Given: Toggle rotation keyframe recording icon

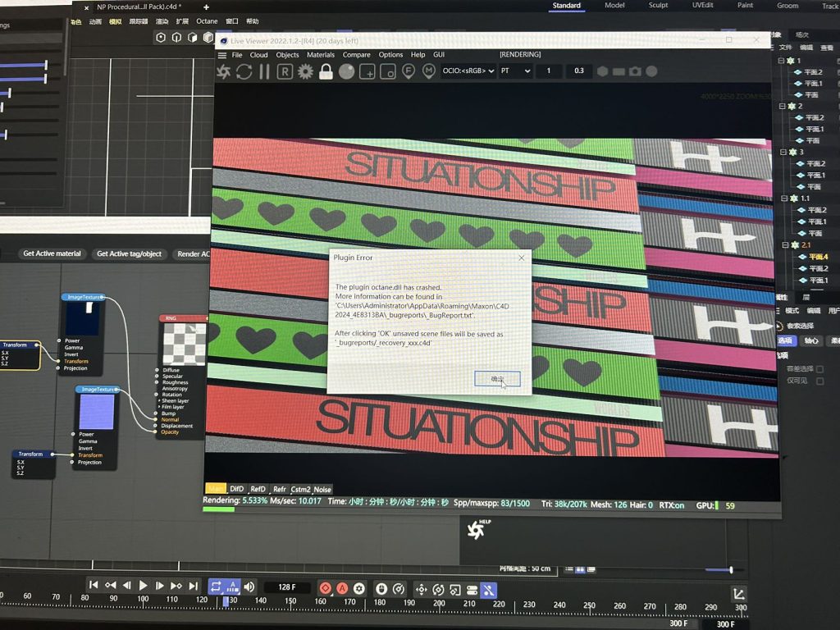Looking at the screenshot, I should coord(438,590).
